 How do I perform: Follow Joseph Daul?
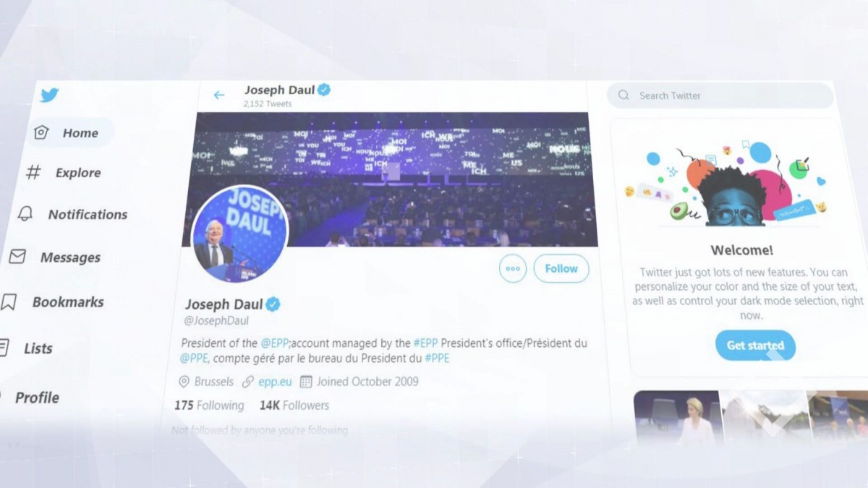(561, 268)
